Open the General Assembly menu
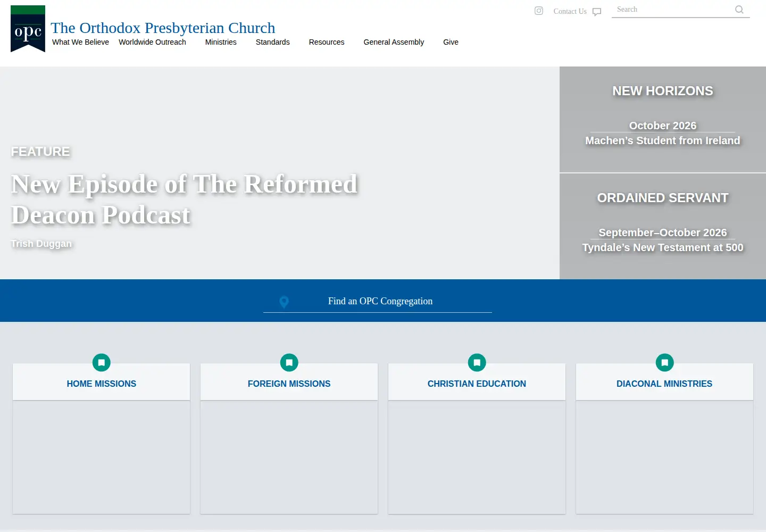766x532 pixels. [394, 42]
